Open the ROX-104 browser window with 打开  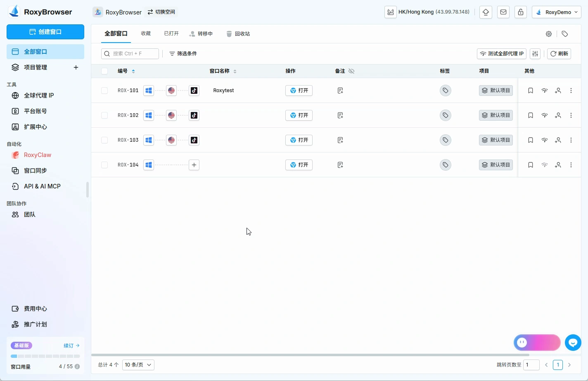click(299, 165)
